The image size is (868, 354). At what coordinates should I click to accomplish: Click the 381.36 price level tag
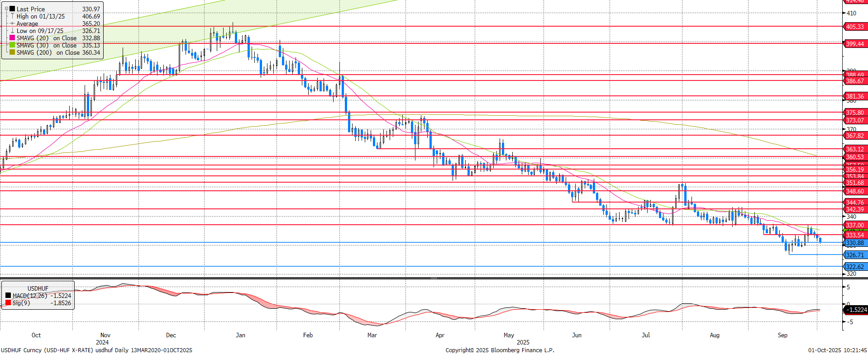coord(855,96)
